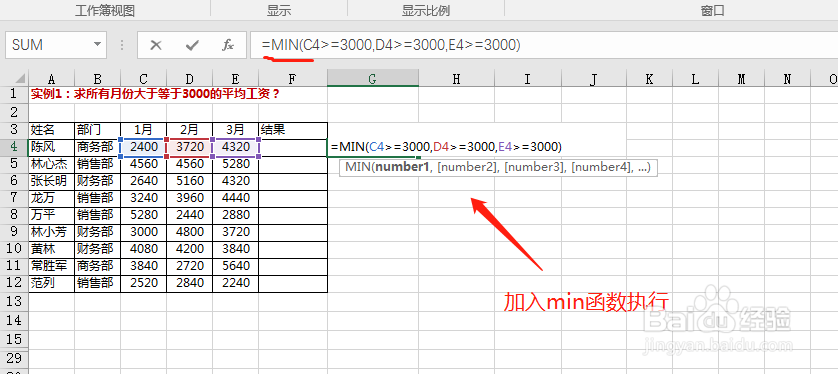Click name cell 范列
The height and width of the screenshot is (374, 838).
pos(51,284)
